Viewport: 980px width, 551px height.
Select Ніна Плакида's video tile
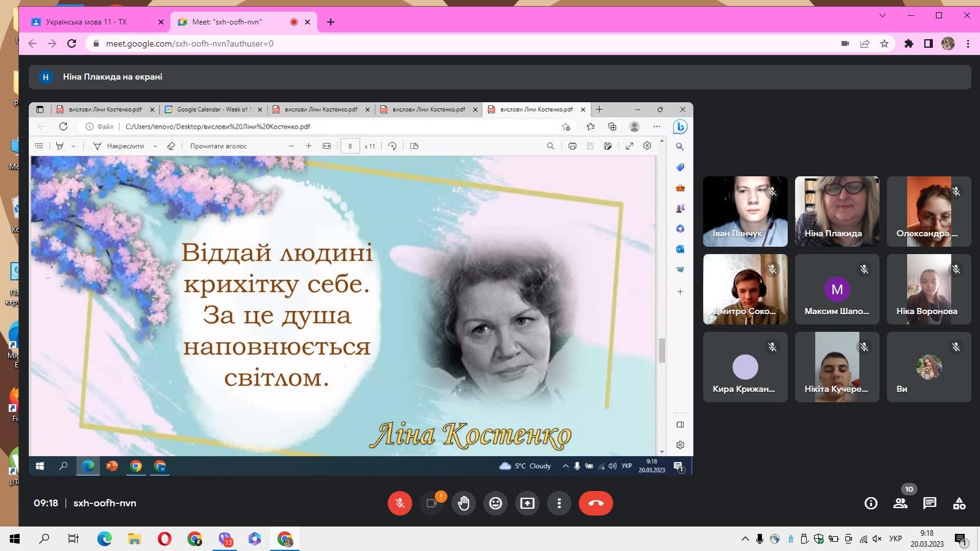837,211
